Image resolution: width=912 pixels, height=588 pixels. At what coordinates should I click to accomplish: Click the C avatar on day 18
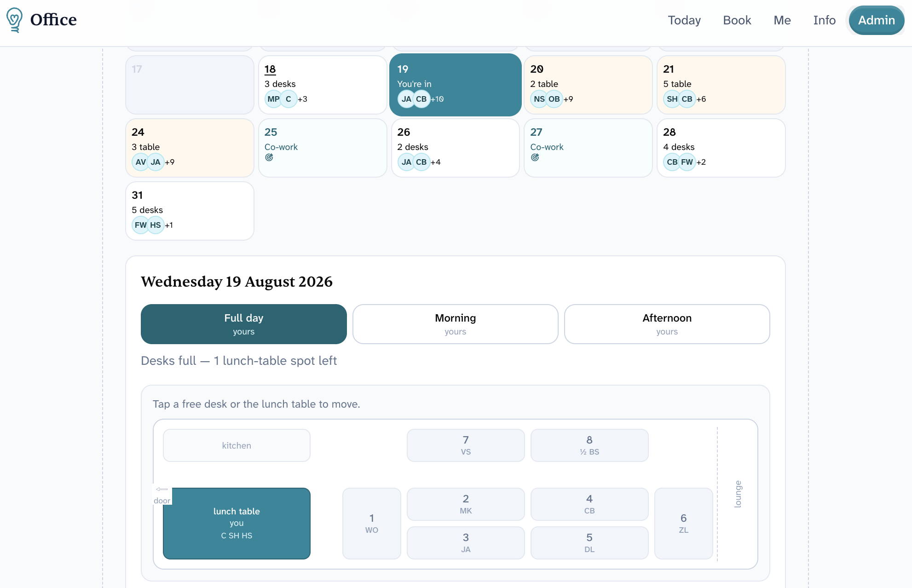point(289,99)
